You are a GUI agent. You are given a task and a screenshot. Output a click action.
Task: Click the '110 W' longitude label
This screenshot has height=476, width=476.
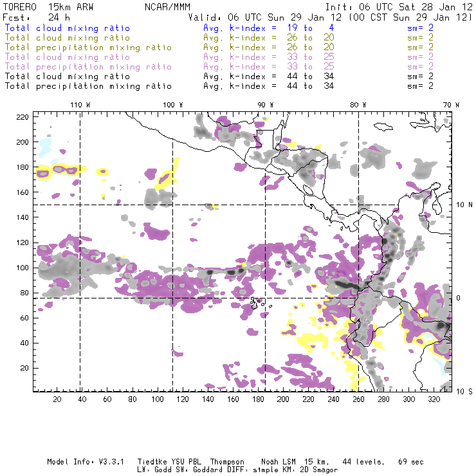click(80, 105)
